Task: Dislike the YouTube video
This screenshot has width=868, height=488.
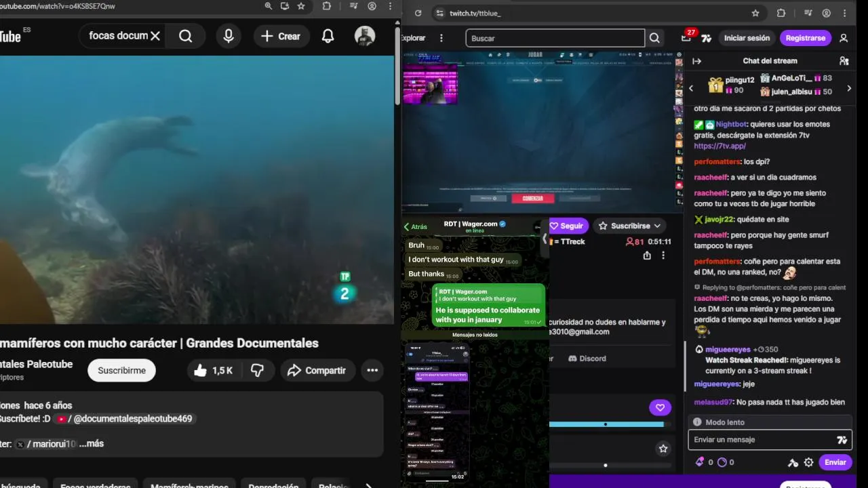Action: click(258, 370)
